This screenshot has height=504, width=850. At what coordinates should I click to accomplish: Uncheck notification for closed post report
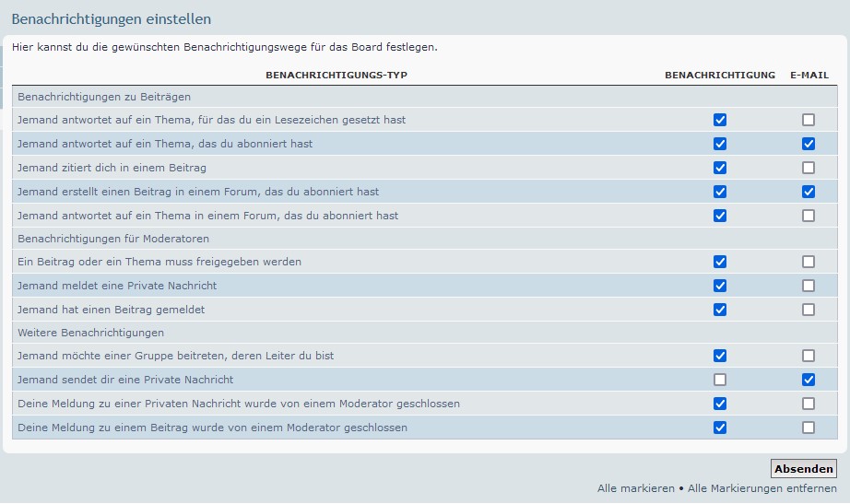point(720,428)
